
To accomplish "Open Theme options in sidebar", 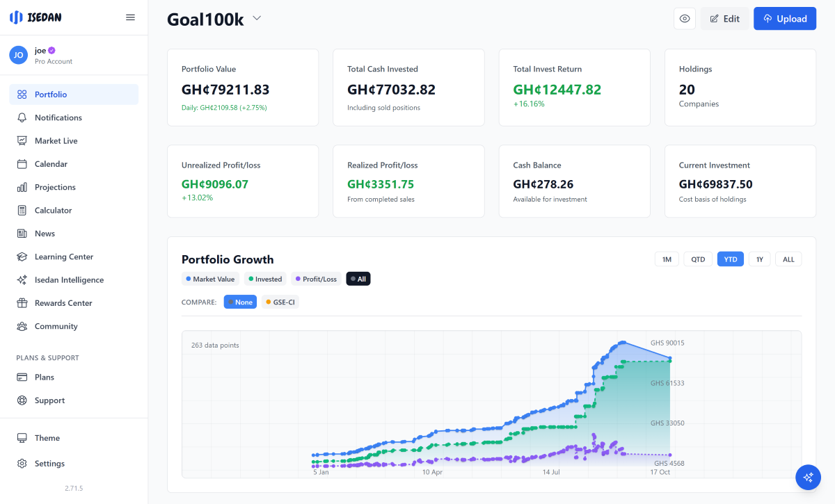I will click(x=74, y=438).
